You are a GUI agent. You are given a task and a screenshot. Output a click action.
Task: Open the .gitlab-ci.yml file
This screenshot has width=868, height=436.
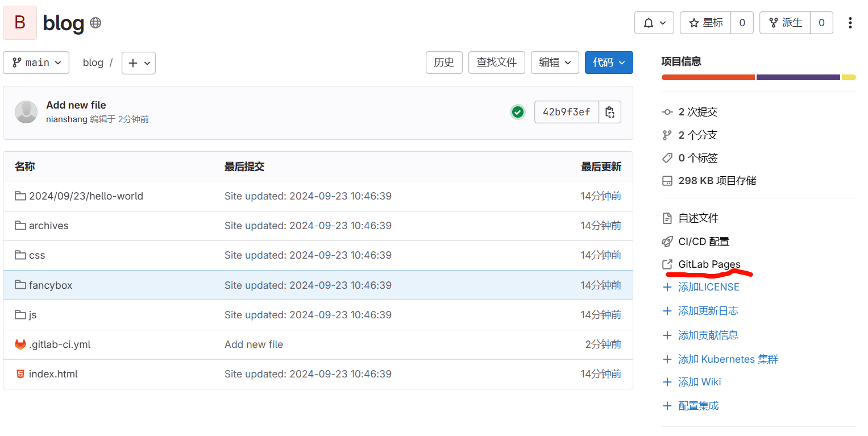(59, 344)
